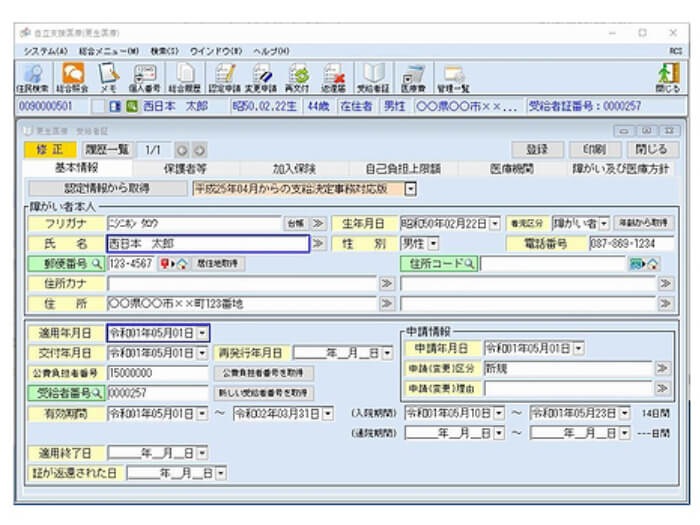The height and width of the screenshot is (525, 700).
Task: Click the ≫ button in フリガナ row
Action: pos(318,223)
